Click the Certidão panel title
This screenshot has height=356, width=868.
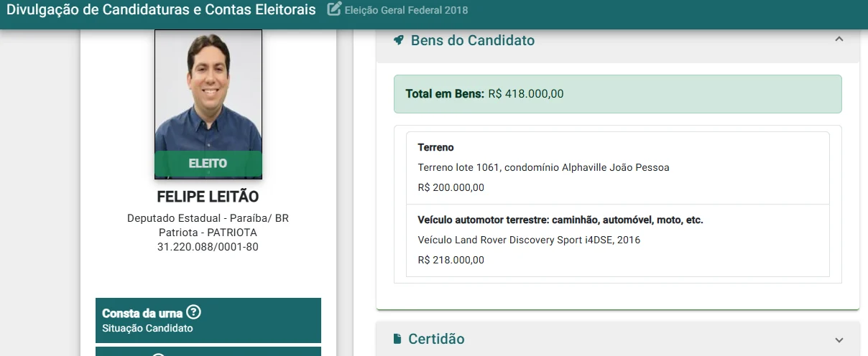tap(436, 339)
